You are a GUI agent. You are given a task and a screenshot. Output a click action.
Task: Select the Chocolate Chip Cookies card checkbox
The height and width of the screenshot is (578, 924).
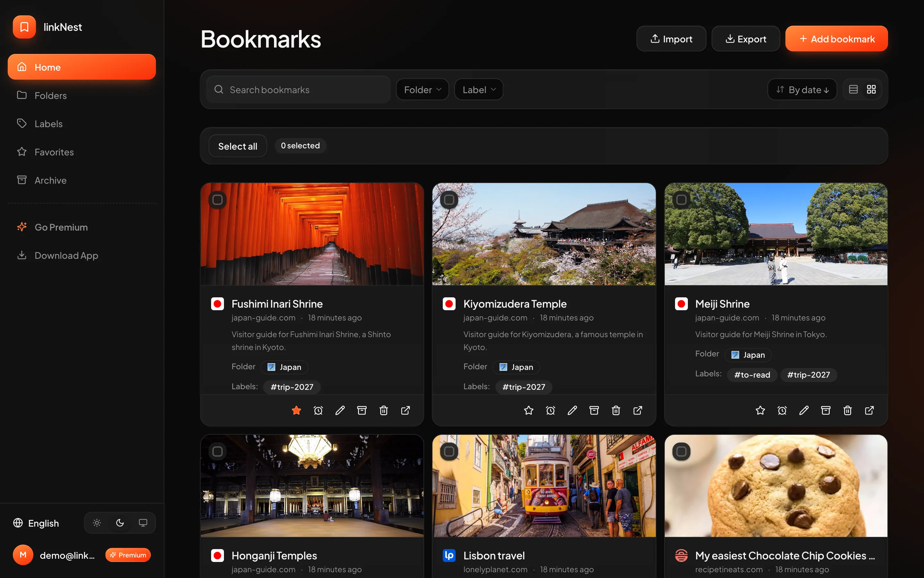coord(681,451)
